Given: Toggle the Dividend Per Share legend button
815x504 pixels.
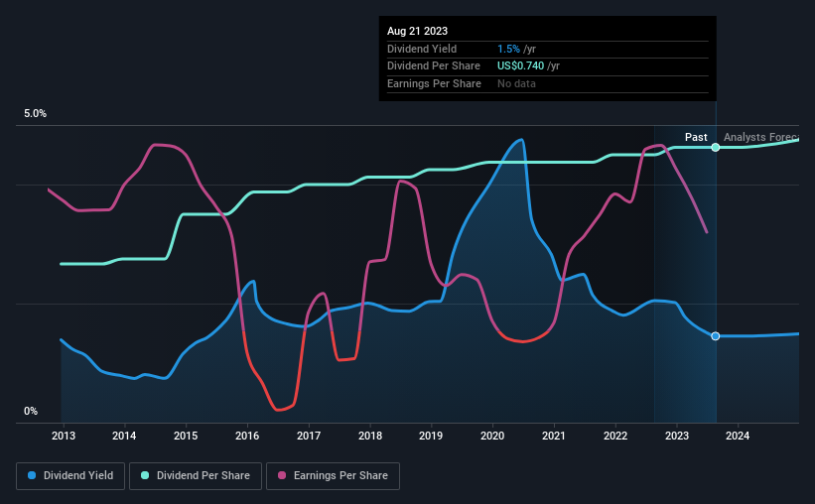Looking at the screenshot, I should click(196, 476).
